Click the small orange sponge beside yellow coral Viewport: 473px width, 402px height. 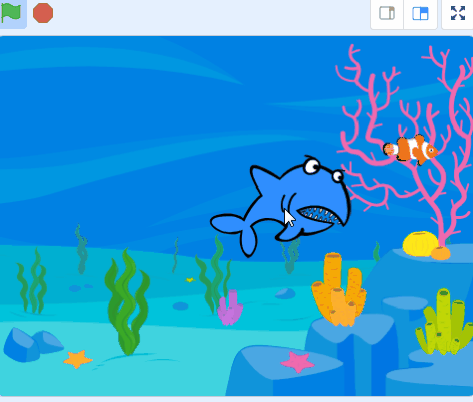440,253
